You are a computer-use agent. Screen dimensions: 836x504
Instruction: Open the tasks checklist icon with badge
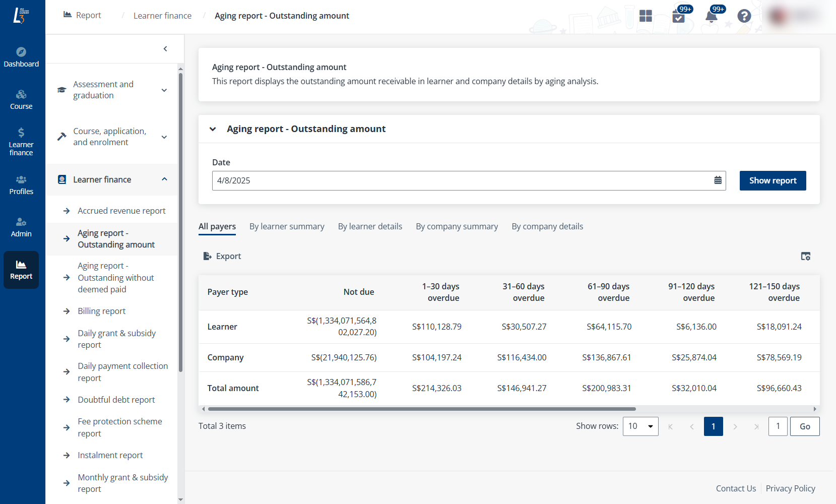678,16
